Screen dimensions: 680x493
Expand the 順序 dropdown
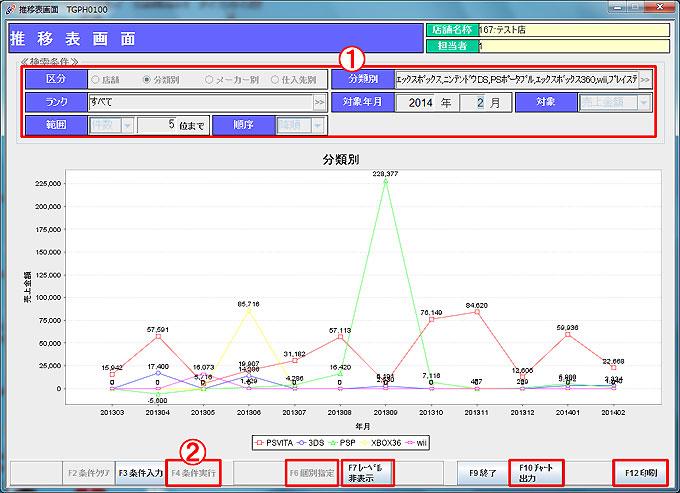(x=317, y=126)
